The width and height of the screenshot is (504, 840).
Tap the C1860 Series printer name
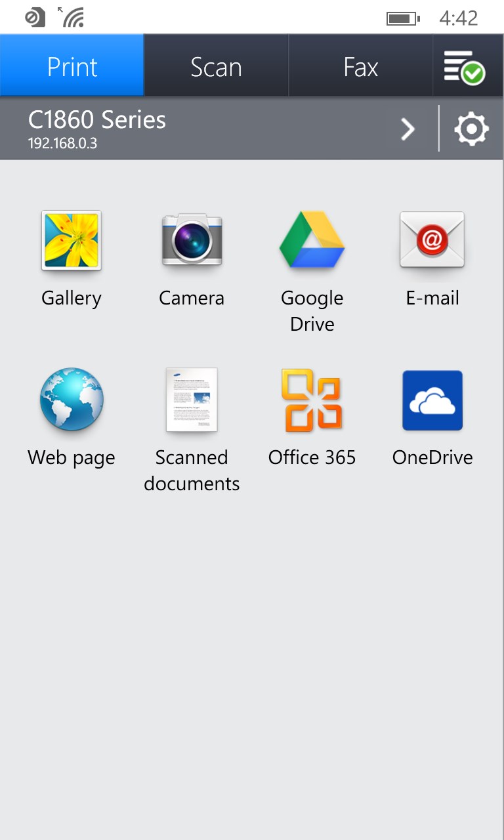[x=97, y=120]
